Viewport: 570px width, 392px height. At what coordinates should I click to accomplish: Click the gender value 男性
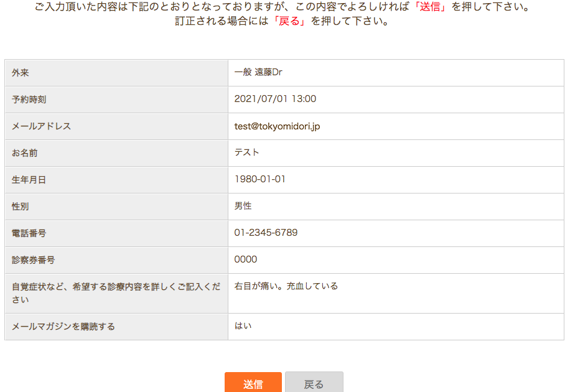tap(243, 206)
